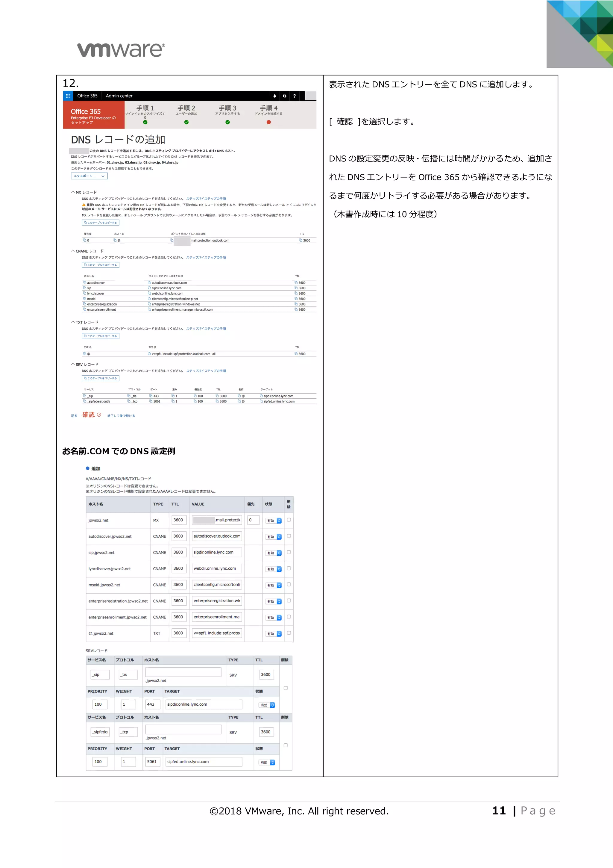Click the TARGET field containing sipfed.online.lync.com
613x868 pixels.
204,762
